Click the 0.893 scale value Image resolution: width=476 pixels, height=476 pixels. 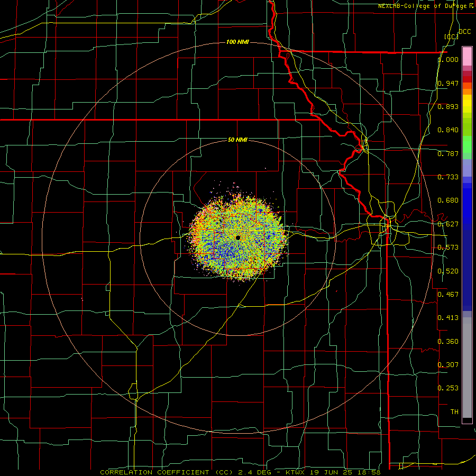pyautogui.click(x=448, y=106)
